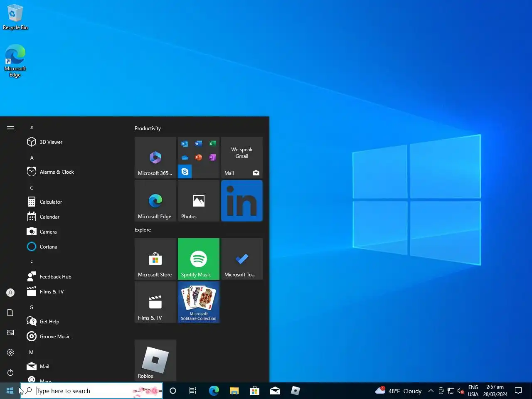Open the Mail live tile

pyautogui.click(x=242, y=158)
